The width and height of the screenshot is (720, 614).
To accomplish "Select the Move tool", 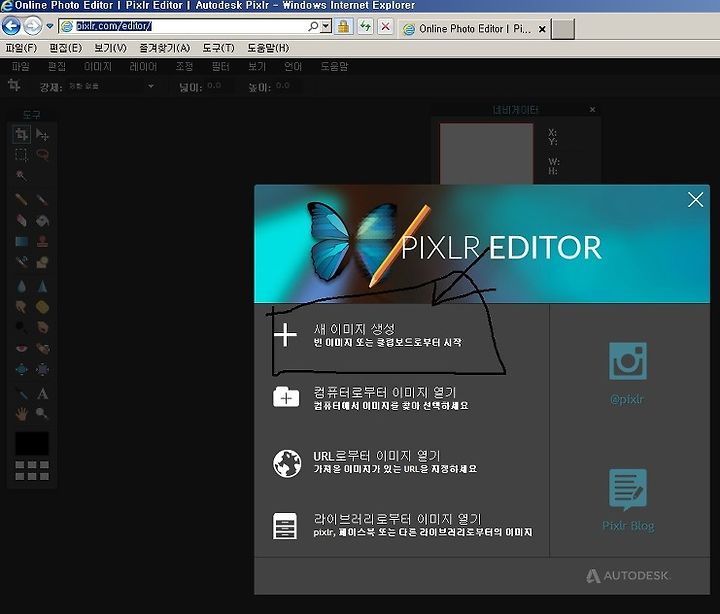I will (42, 134).
